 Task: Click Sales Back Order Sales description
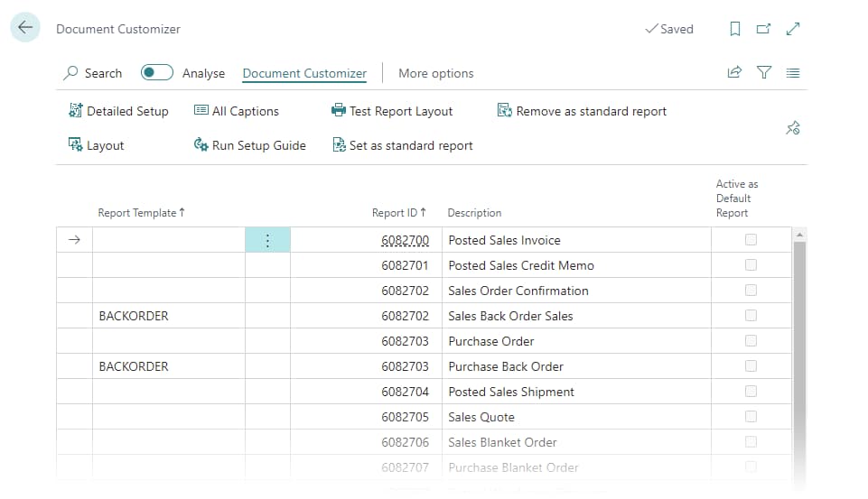(x=510, y=316)
